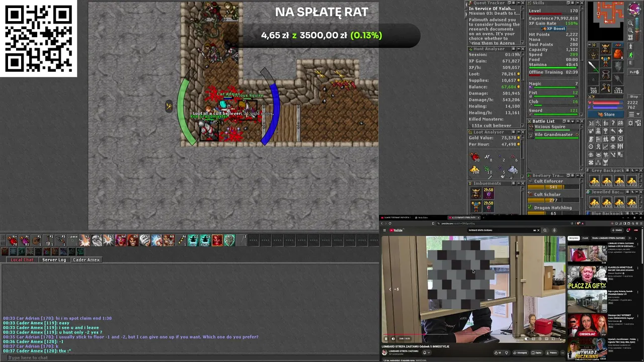The height and width of the screenshot is (362, 644).
Task: Collapse the Battle List panel
Action: click(577, 121)
